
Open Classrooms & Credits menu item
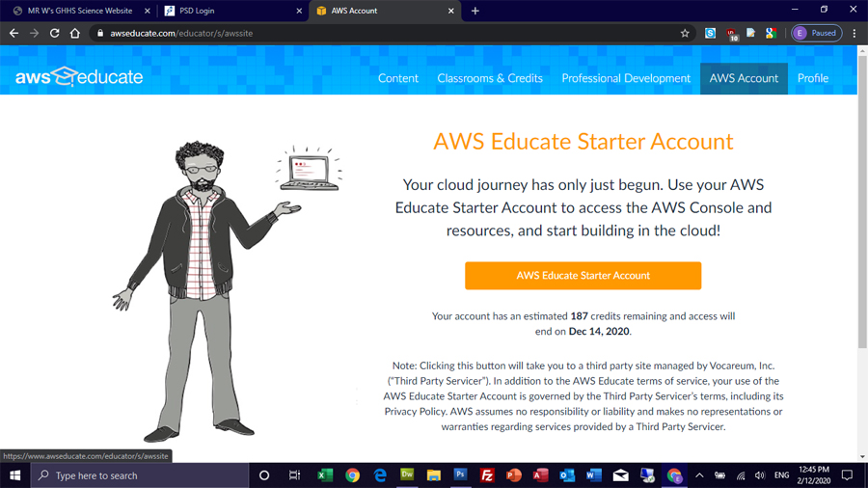[490, 78]
